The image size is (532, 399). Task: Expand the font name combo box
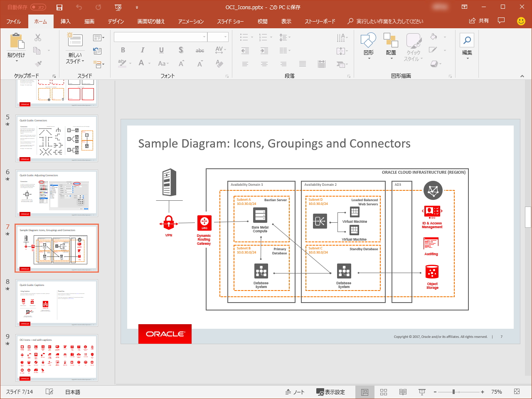tap(204, 37)
